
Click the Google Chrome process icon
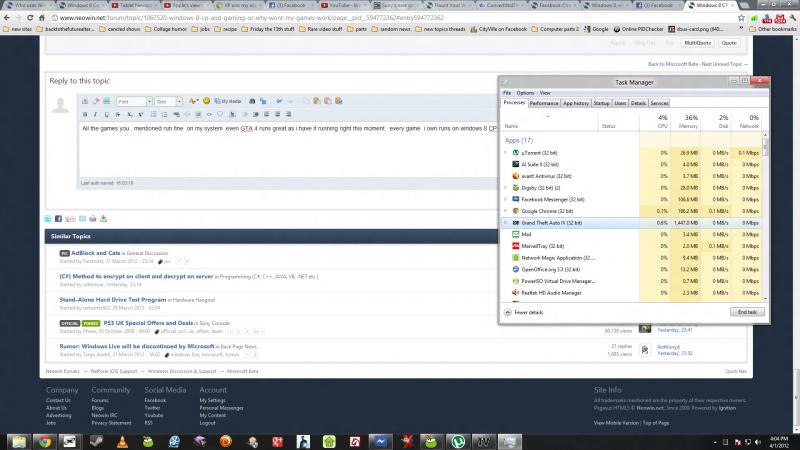click(515, 211)
